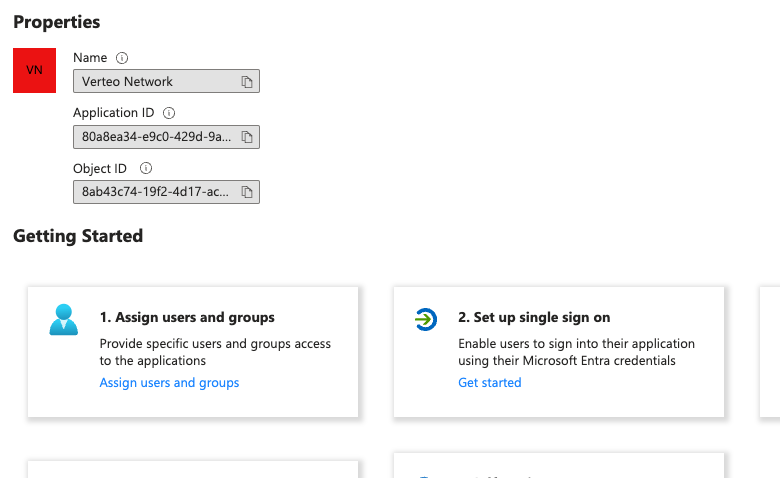Copy the Object ID to clipboard
Screen dimensions: 780x478
(x=247, y=192)
